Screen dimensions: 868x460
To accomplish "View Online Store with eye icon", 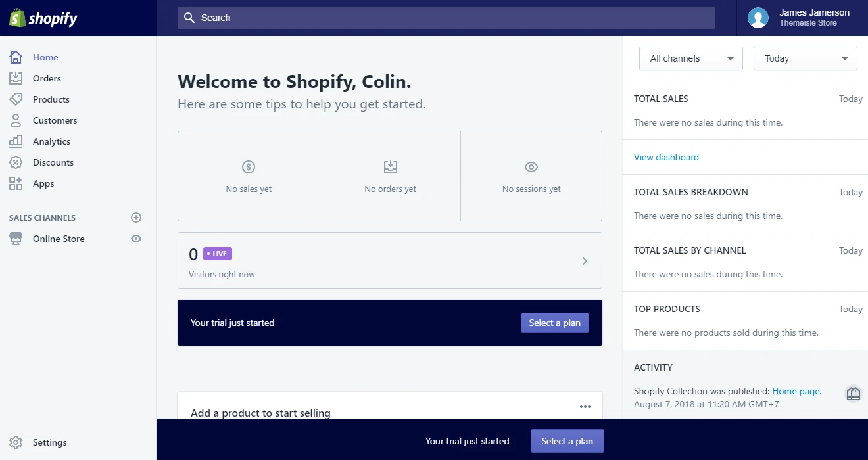I will point(136,239).
